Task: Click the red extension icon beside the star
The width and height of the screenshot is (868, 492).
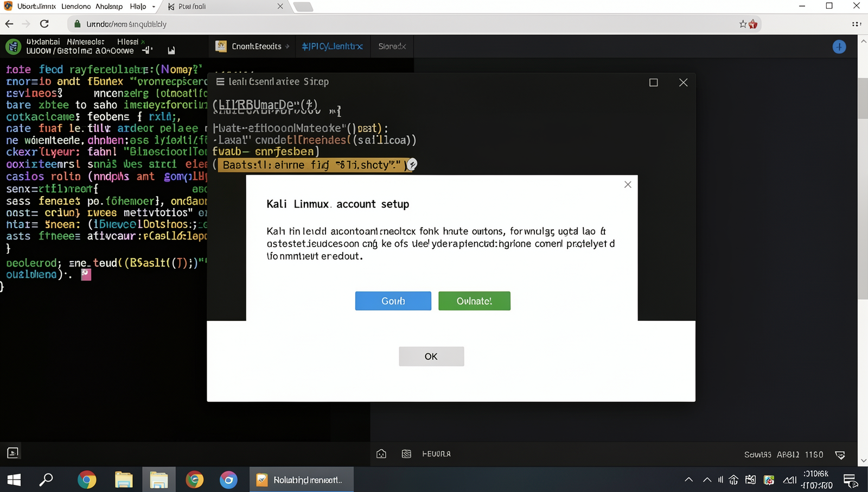Action: [x=753, y=24]
